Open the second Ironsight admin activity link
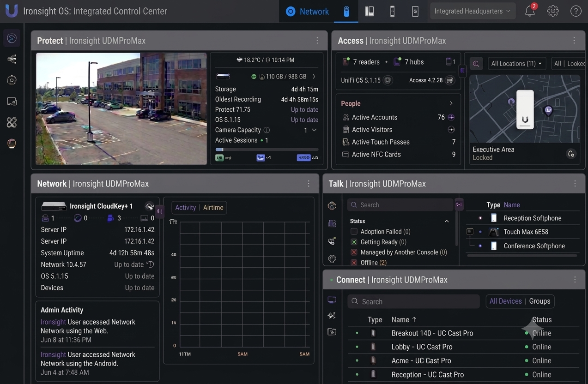Image resolution: width=588 pixels, height=384 pixels. point(53,354)
